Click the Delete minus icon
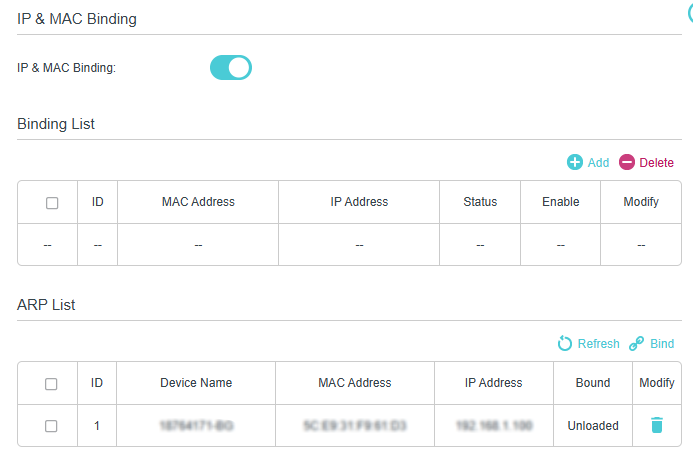This screenshot has width=693, height=460. (x=627, y=162)
